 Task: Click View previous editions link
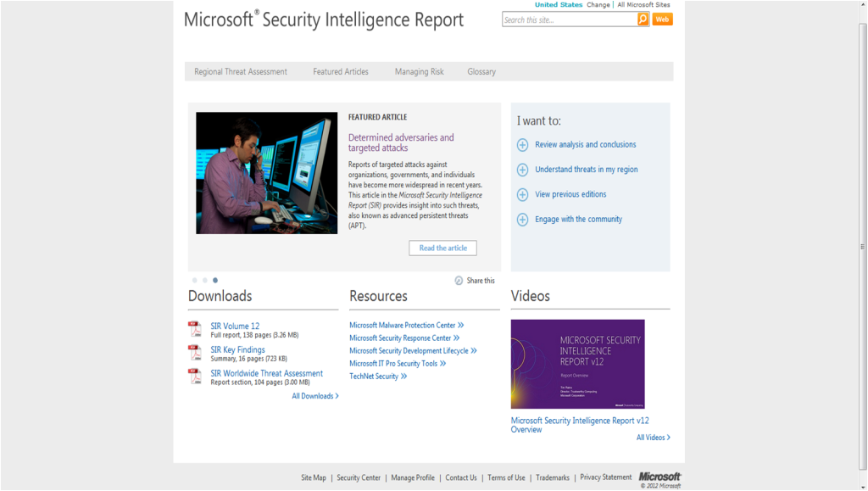click(570, 194)
